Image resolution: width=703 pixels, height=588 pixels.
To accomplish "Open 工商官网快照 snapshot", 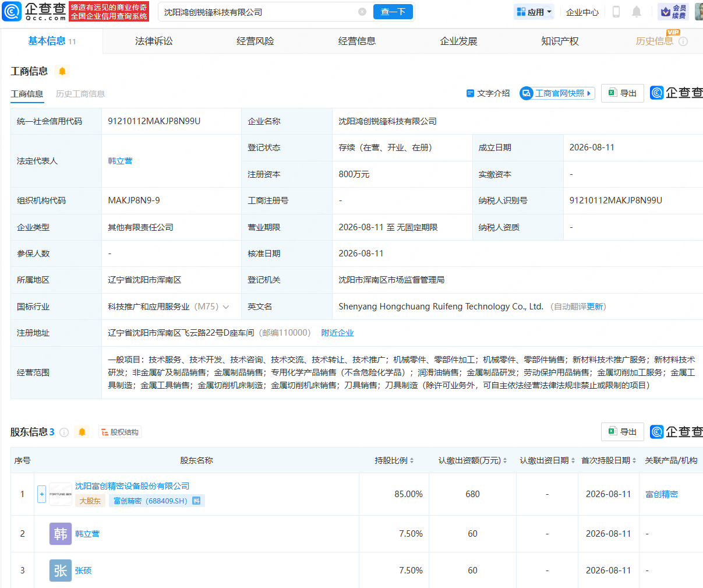I will (x=557, y=93).
